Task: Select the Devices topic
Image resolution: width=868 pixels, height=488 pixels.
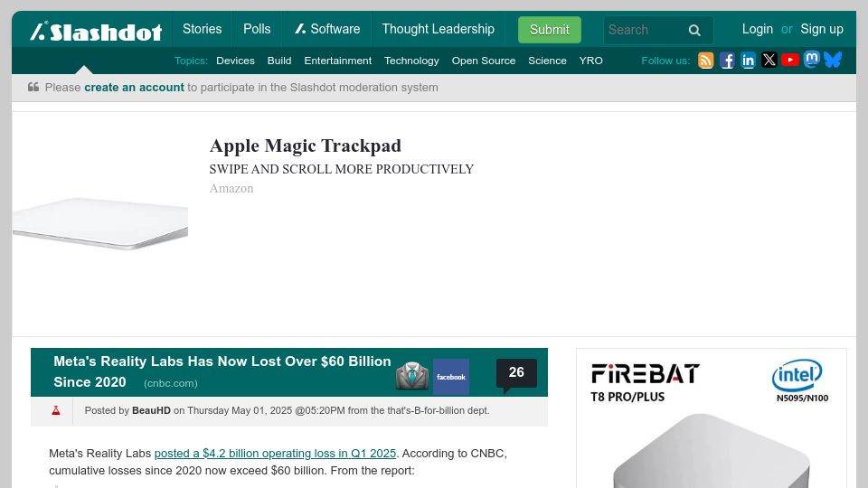Action: pyautogui.click(x=235, y=61)
